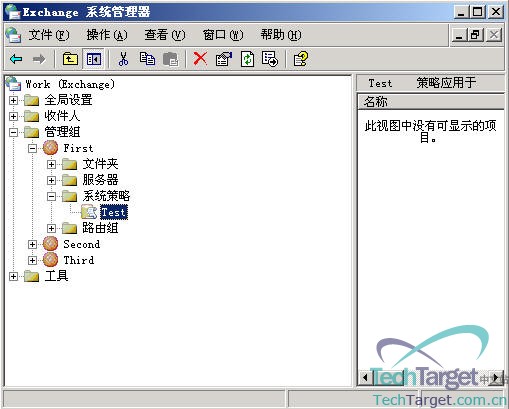Click the Back arrow toolbar icon

(16, 60)
